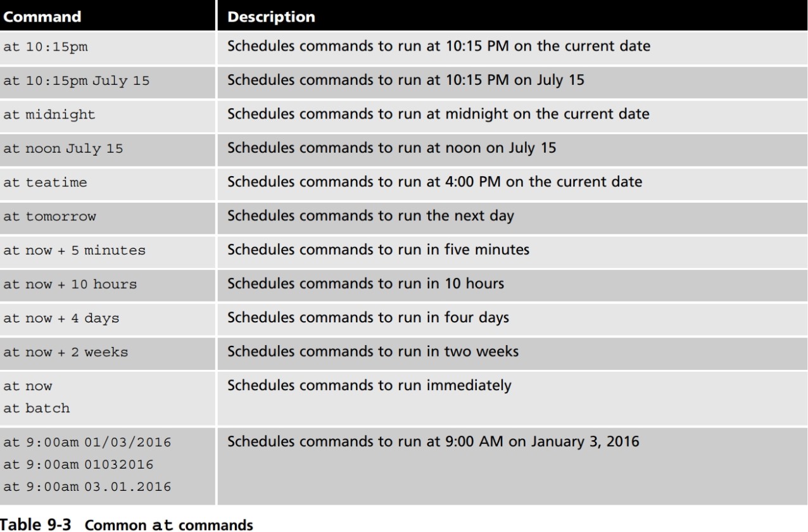Select the 'at tomorrow' command cell
This screenshot has width=808, height=532.
point(50,217)
